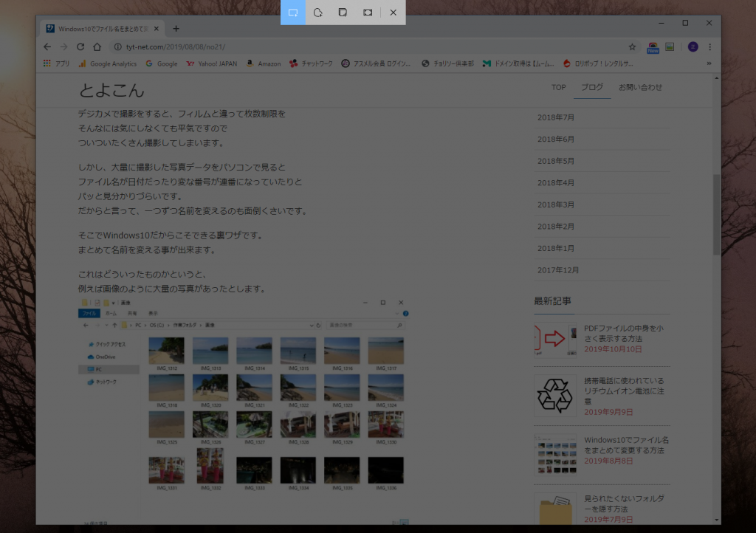Choose the window snip mode
756x533 pixels.
(343, 13)
